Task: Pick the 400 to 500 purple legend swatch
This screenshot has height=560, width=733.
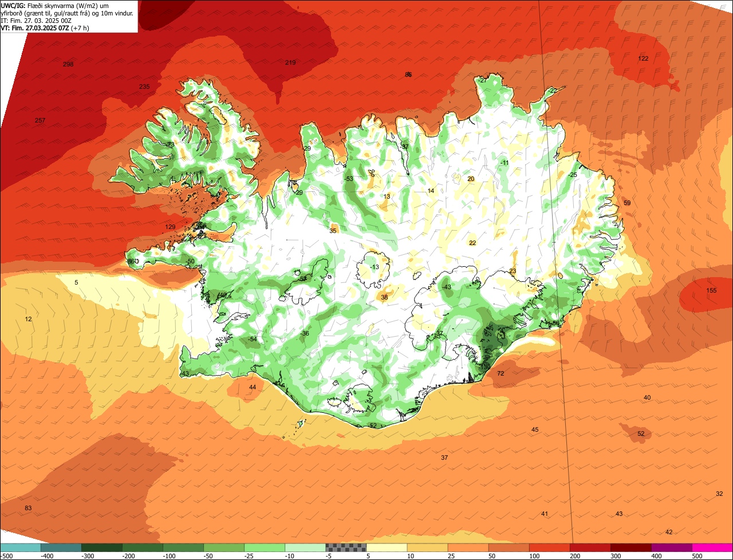Action: click(x=672, y=547)
